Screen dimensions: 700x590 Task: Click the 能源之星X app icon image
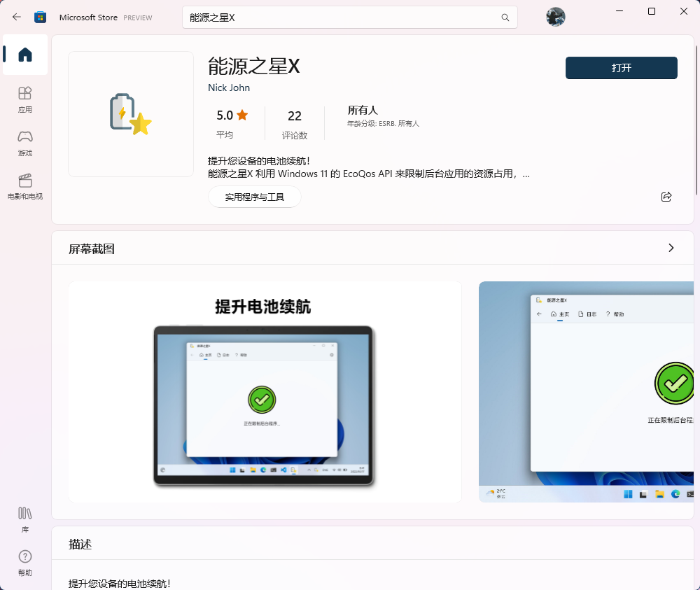(131, 114)
